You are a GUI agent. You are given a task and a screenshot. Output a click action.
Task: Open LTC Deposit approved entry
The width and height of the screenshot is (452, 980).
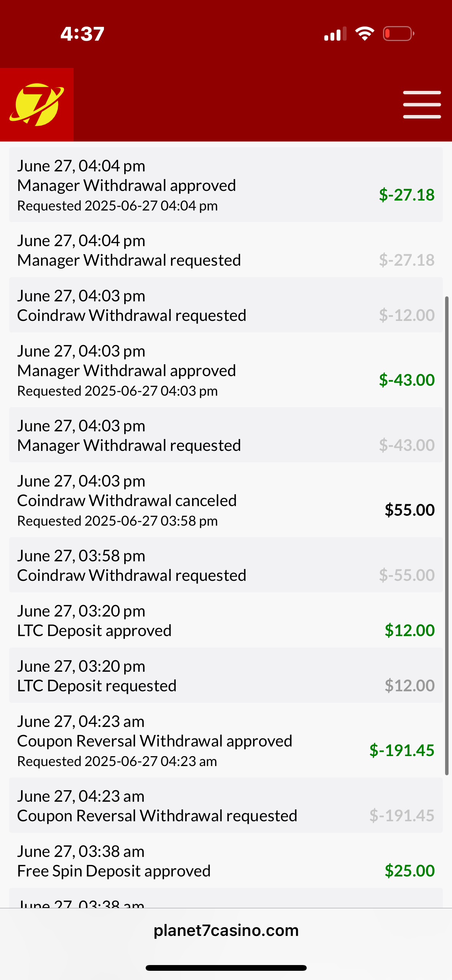click(x=226, y=620)
